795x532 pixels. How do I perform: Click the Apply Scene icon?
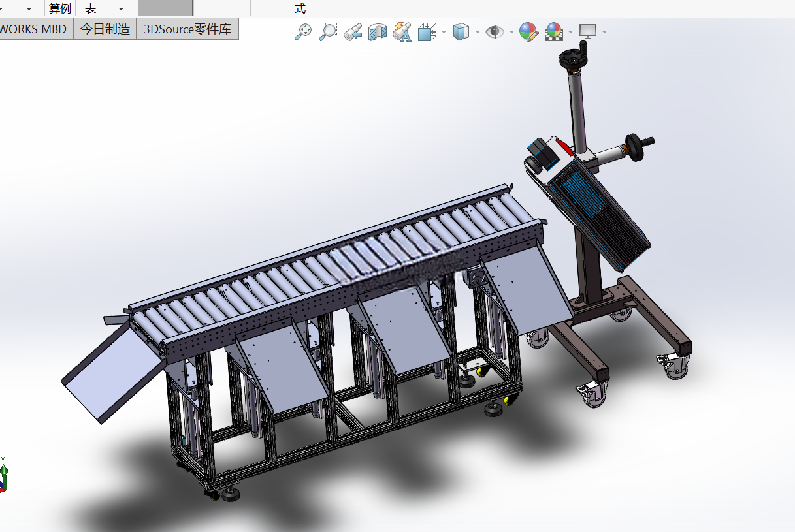554,31
